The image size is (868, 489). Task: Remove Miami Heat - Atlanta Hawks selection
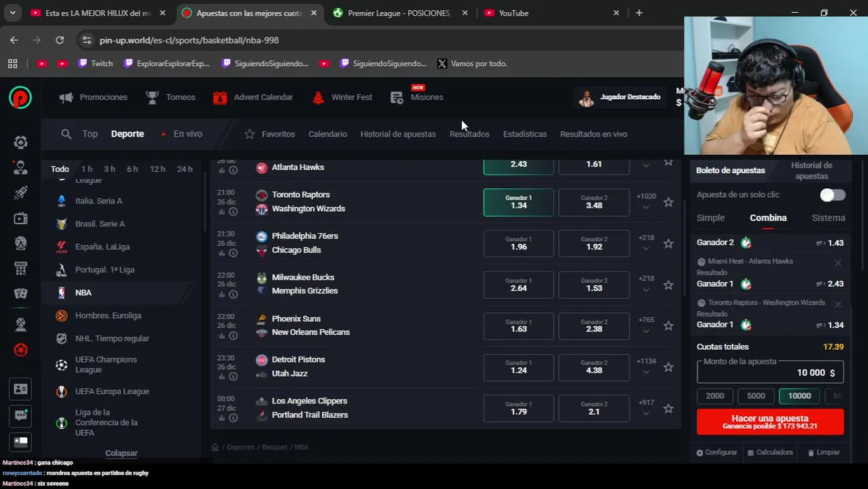(838, 263)
